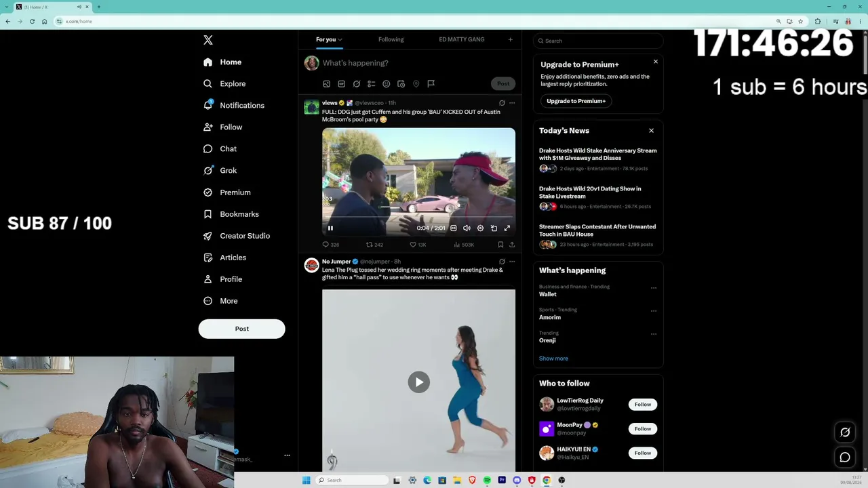Screen dimensions: 868x488
Task: Open Premiere Pro from the taskbar
Action: pyautogui.click(x=502, y=480)
